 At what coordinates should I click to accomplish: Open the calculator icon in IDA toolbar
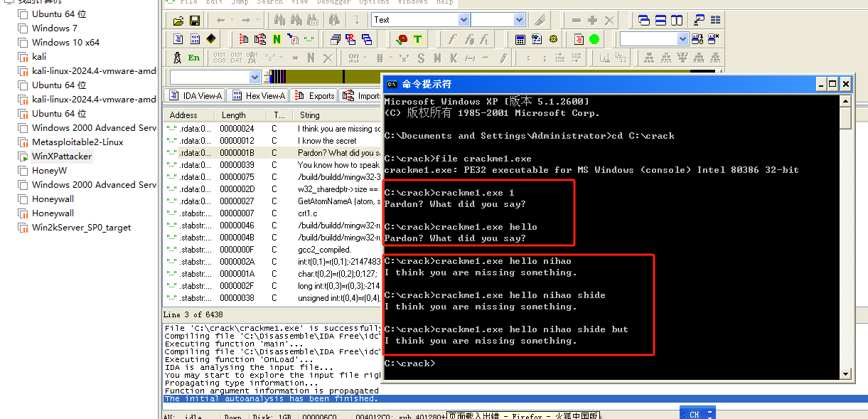pos(520,39)
